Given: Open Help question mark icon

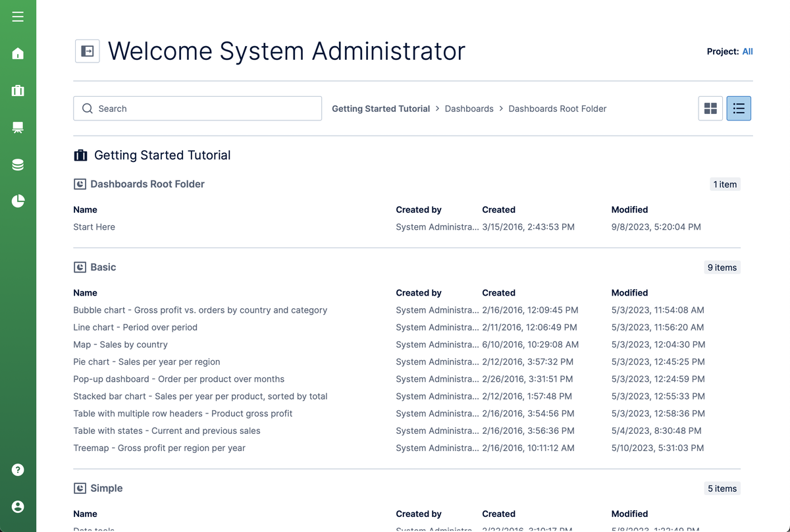Looking at the screenshot, I should pos(18,469).
